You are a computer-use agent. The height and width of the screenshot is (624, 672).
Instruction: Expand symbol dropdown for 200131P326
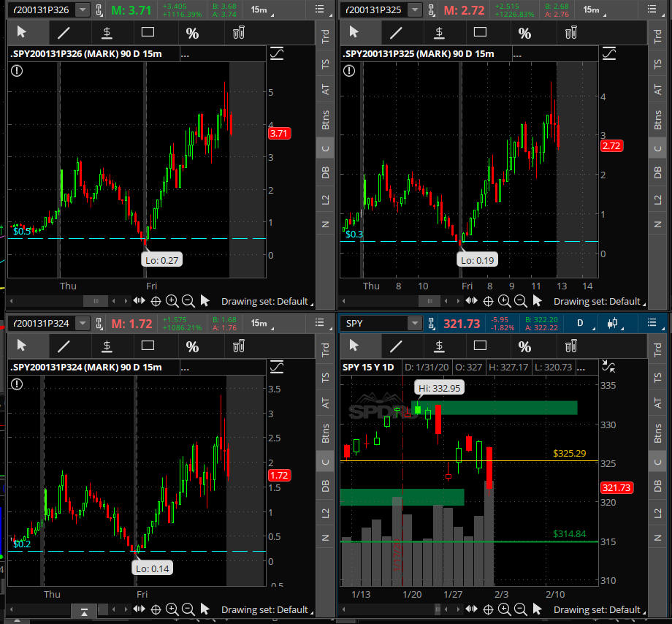(83, 9)
